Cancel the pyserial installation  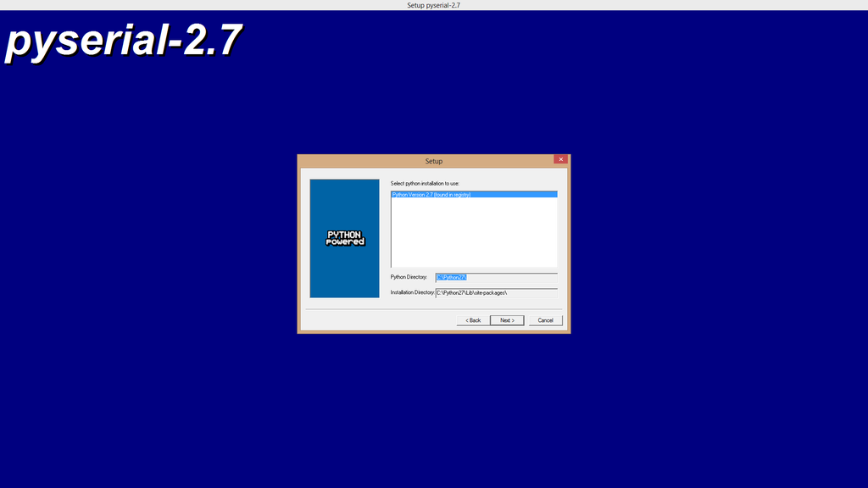coord(545,320)
